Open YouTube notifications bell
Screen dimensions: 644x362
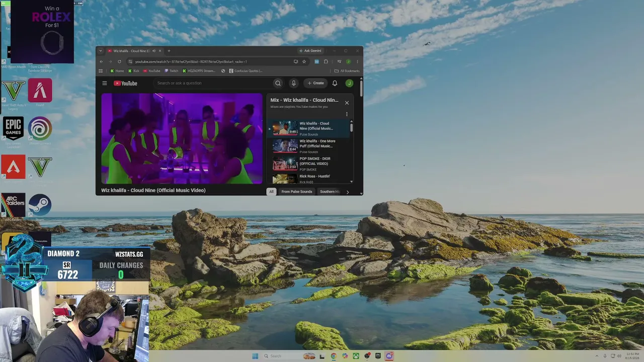tap(335, 83)
